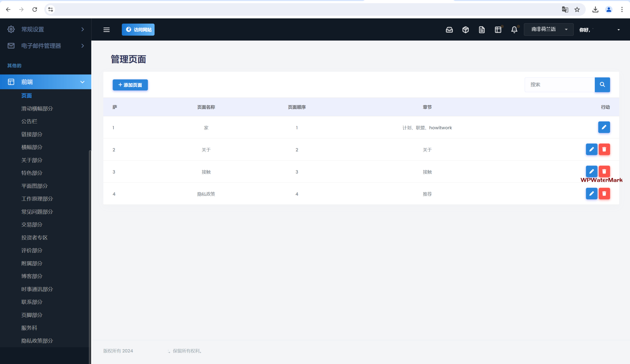Expand 电子邮件管理器 sidebar menu
The image size is (630, 364).
46,46
